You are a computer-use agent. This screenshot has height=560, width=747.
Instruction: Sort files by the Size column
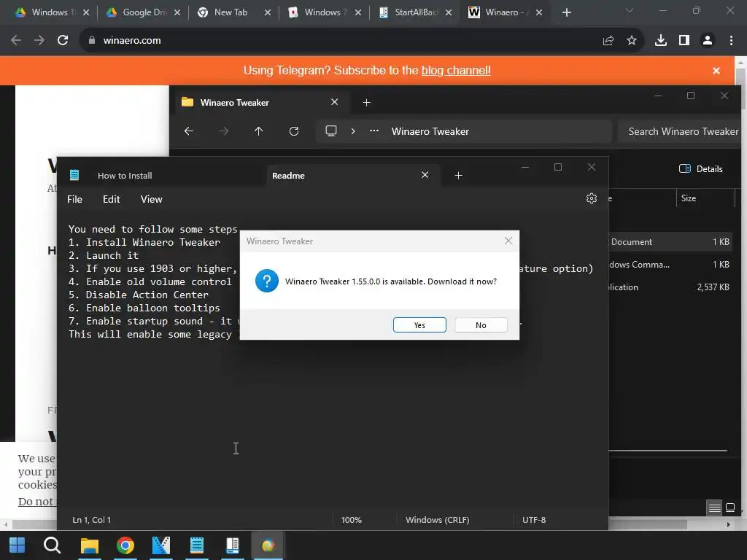click(689, 198)
